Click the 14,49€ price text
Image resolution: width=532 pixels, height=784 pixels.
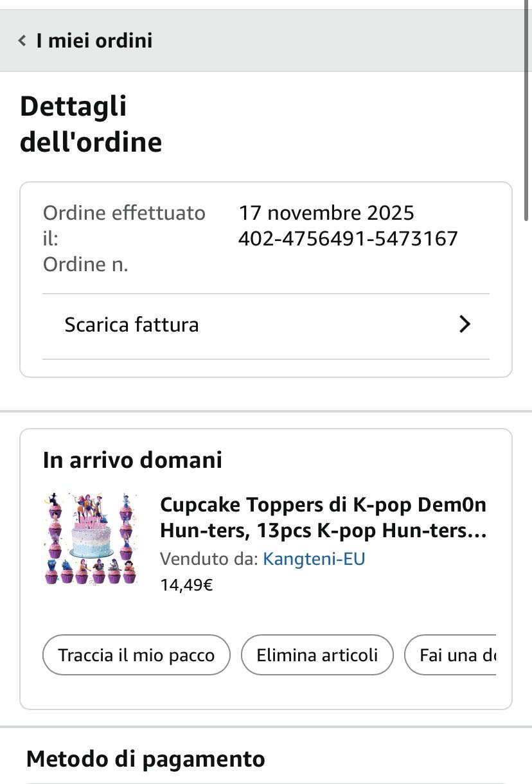(x=186, y=585)
